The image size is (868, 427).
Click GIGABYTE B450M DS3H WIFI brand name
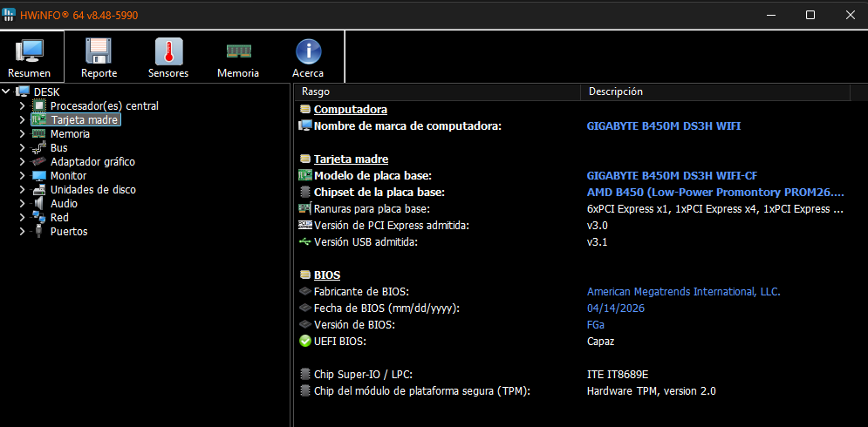point(664,125)
